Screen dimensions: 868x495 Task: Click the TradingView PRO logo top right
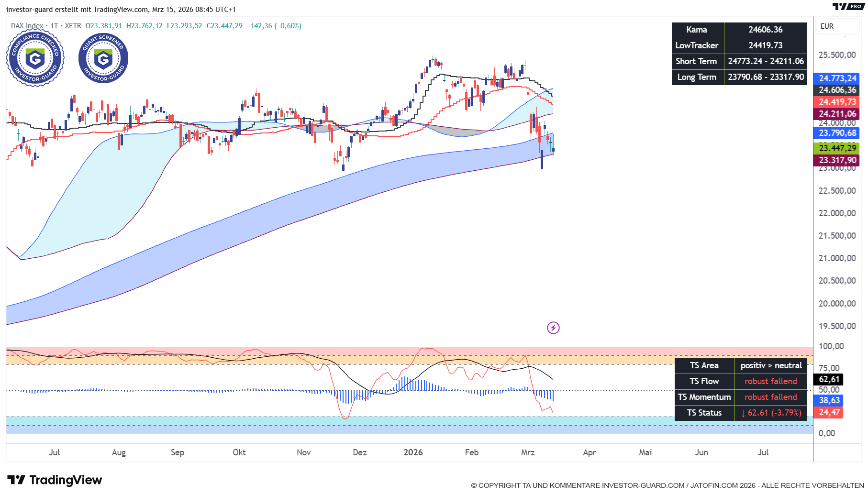coord(848,6)
